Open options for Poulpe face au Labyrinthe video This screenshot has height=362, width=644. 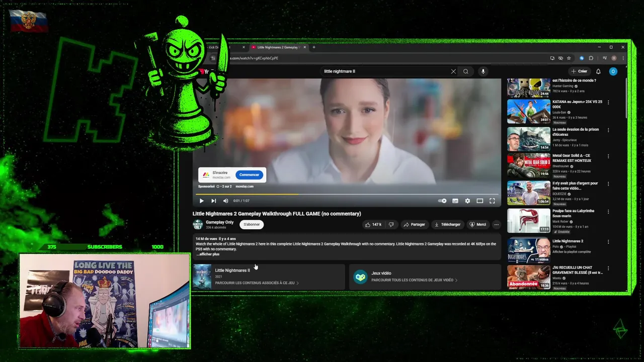click(608, 212)
